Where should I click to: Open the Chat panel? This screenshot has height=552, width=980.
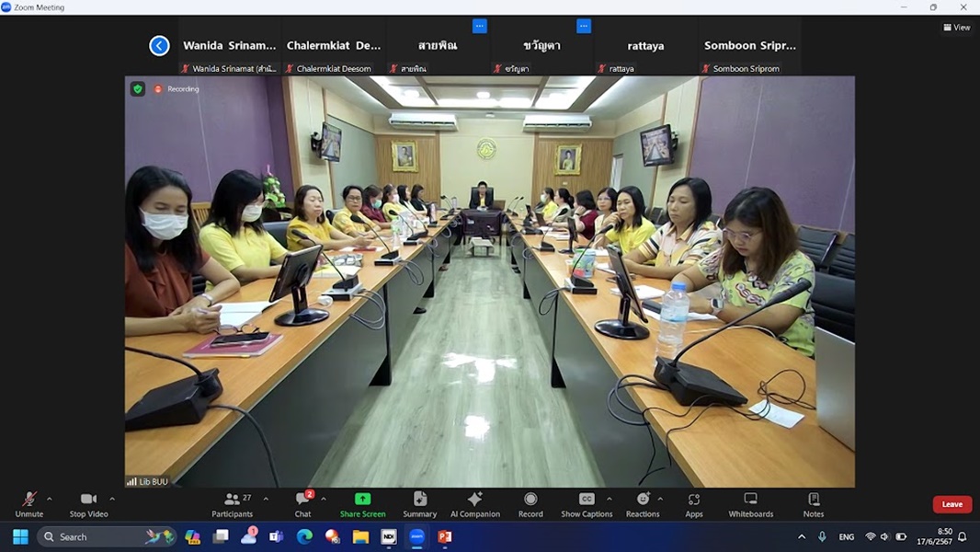pyautogui.click(x=302, y=503)
